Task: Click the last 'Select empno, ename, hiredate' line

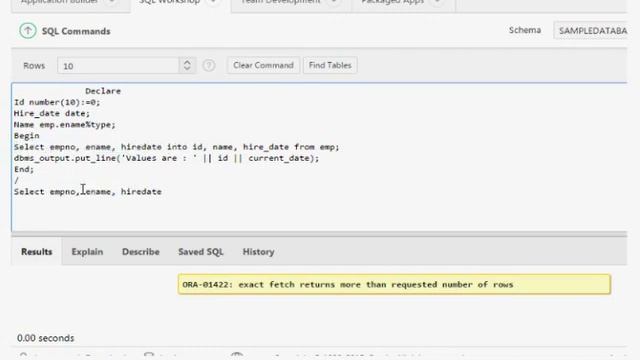Action: [x=88, y=191]
